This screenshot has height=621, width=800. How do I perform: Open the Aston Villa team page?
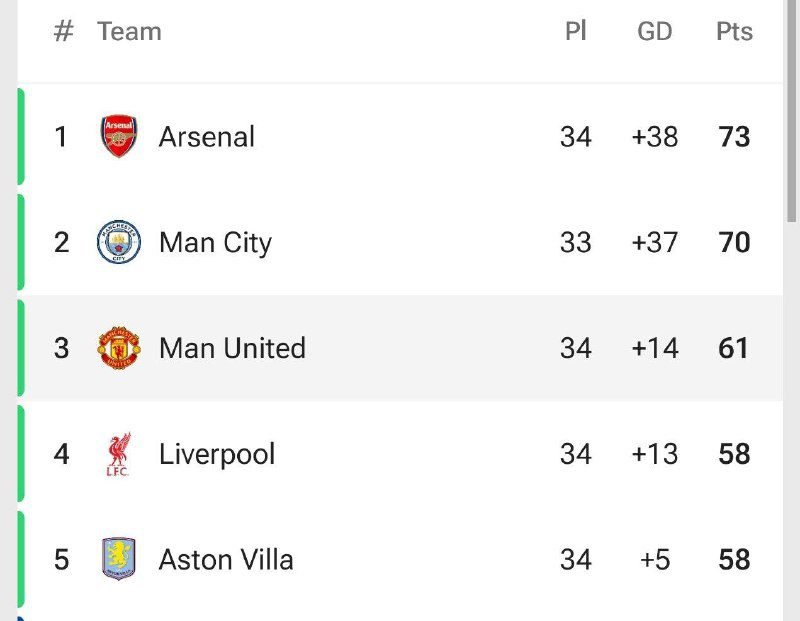point(226,559)
